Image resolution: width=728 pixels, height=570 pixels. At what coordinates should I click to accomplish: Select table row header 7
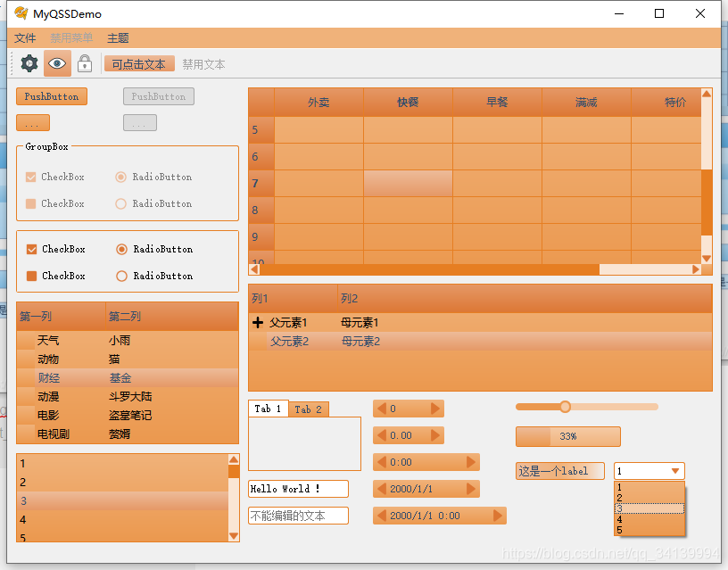tap(261, 184)
